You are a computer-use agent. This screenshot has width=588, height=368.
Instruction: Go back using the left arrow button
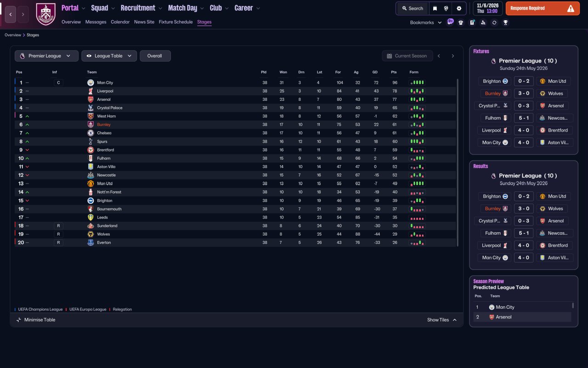pos(11,14)
